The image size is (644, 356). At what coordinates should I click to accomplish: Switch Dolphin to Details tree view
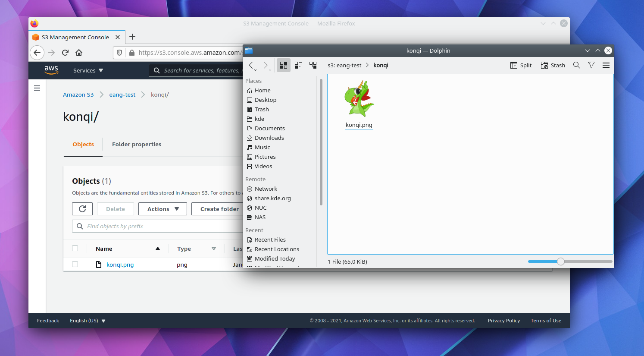(313, 65)
